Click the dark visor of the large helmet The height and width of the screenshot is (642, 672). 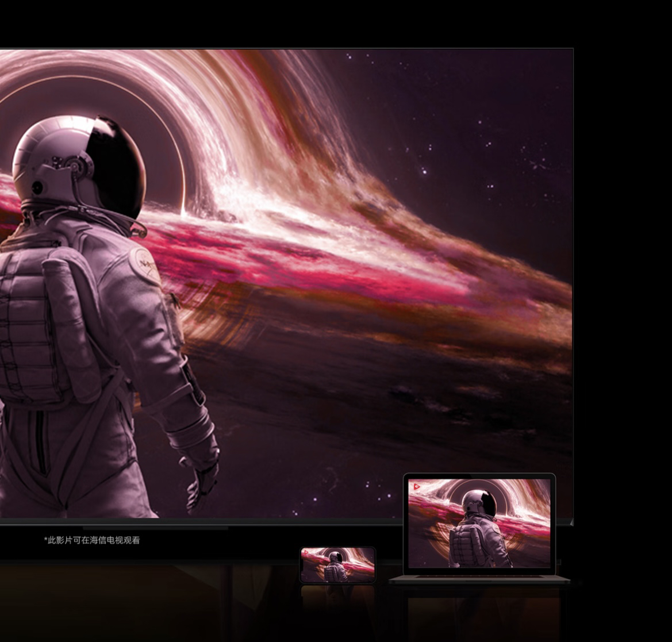[x=118, y=164]
